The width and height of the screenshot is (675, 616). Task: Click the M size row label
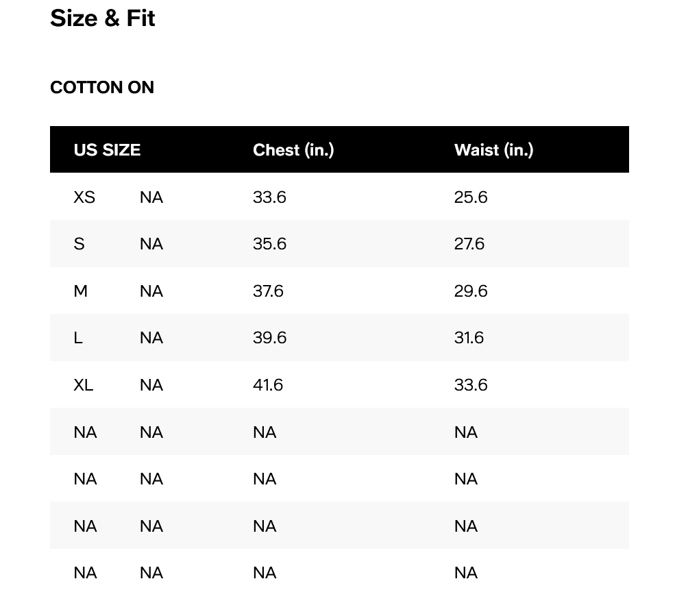click(x=81, y=291)
